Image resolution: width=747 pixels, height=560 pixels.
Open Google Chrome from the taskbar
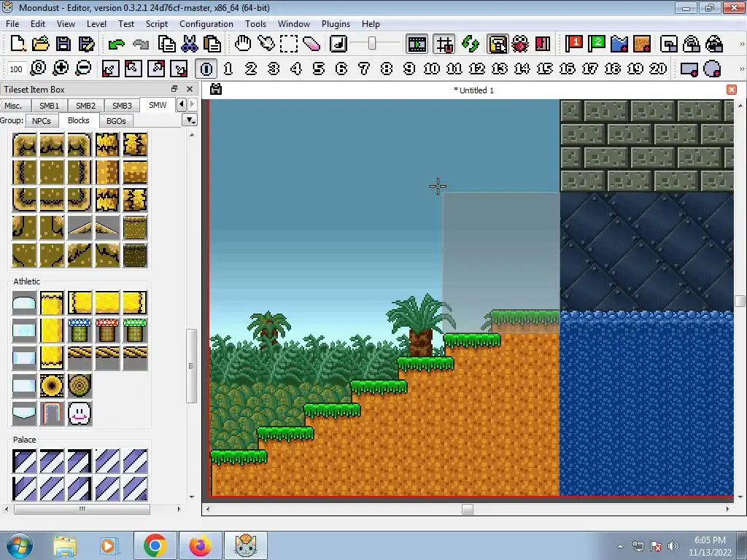point(155,545)
